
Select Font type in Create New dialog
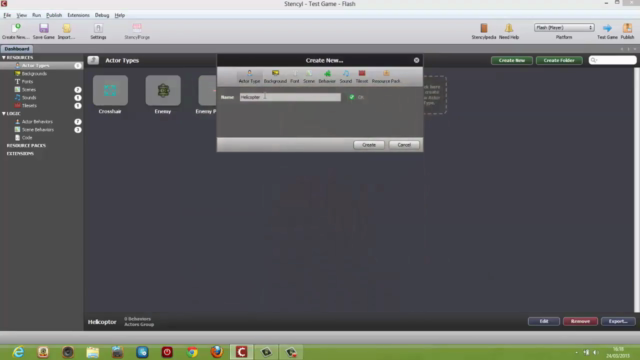295,76
